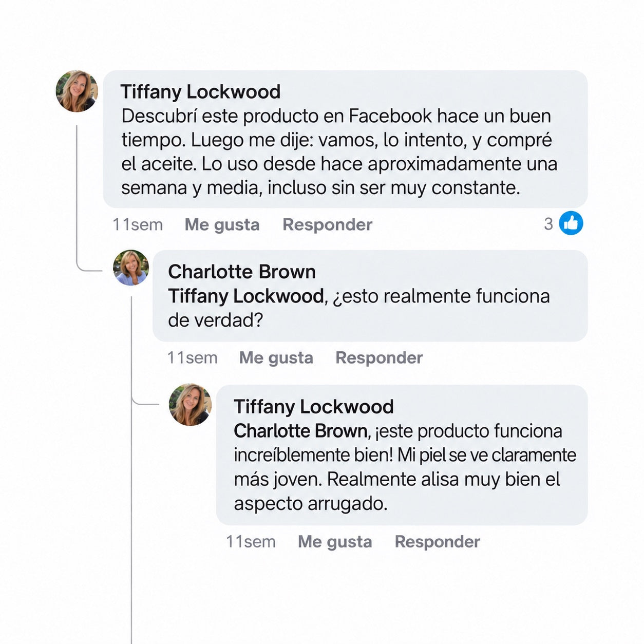Open Charlotte Brown author name link

tap(242, 272)
